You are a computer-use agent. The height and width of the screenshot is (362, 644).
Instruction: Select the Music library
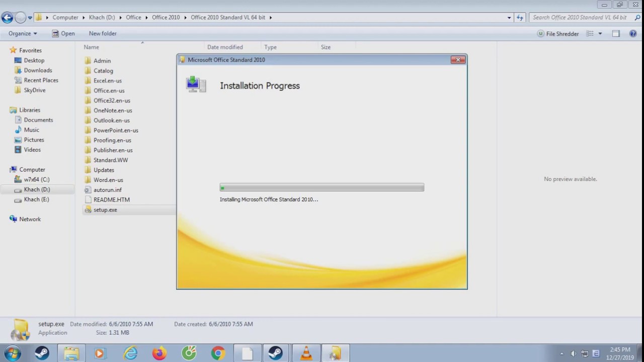point(31,130)
